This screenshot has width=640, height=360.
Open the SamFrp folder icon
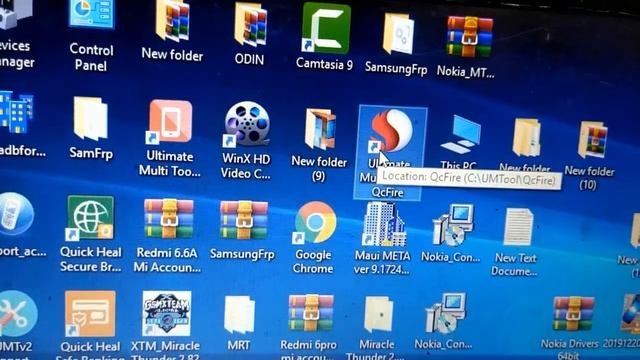coord(91,129)
